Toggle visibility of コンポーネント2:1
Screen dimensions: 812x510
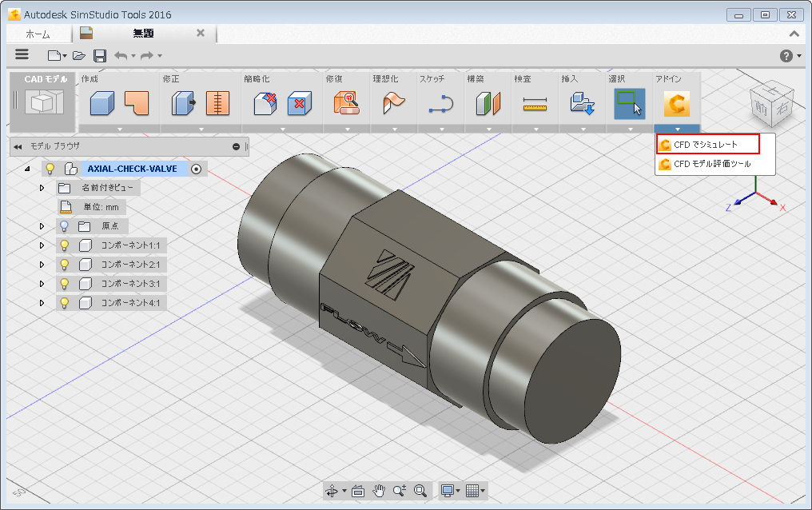tap(64, 265)
